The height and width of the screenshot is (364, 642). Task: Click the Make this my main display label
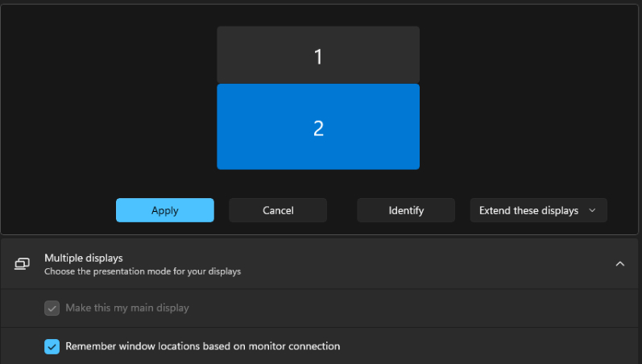pos(127,308)
